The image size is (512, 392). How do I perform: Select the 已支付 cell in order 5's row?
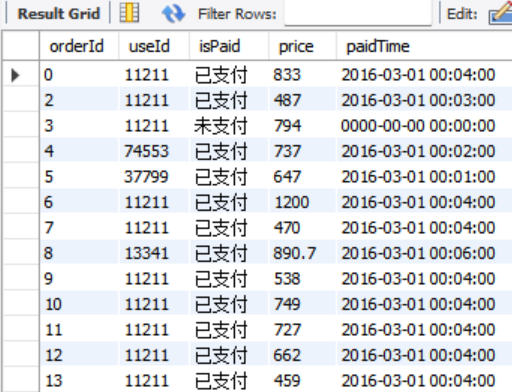pos(229,177)
